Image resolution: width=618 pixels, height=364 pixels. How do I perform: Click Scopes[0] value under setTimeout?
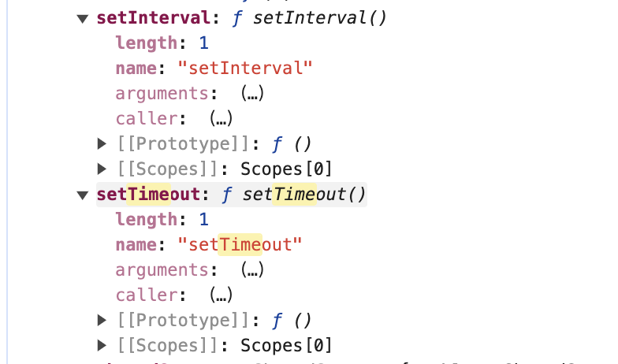tap(287, 345)
